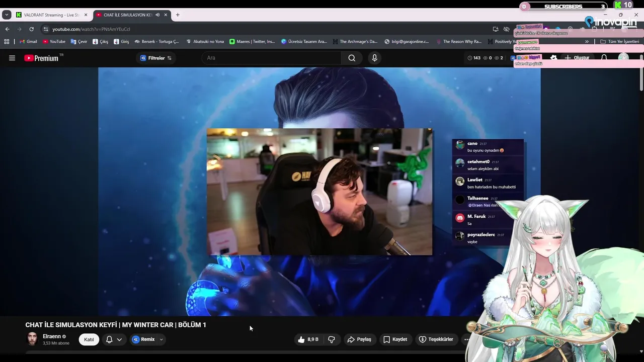The width and height of the screenshot is (644, 362).
Task: Open Ücretsiz Tasarım bookmark
Action: (x=304, y=42)
